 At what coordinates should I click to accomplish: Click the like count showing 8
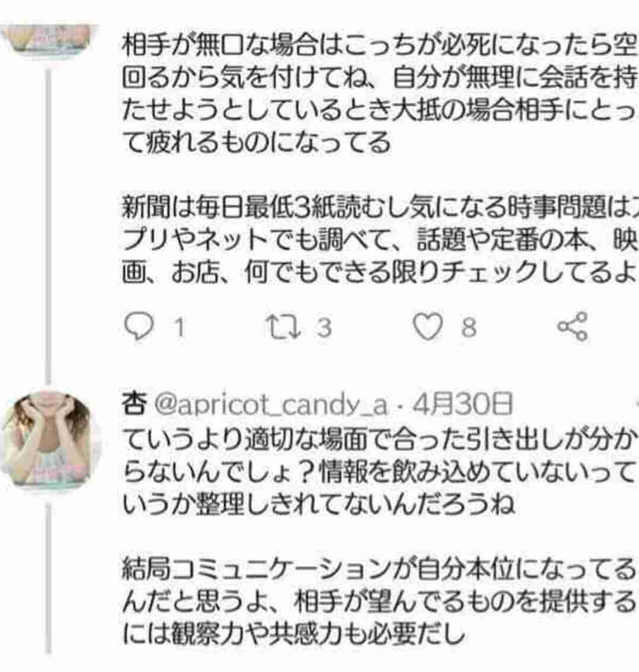coord(468,327)
